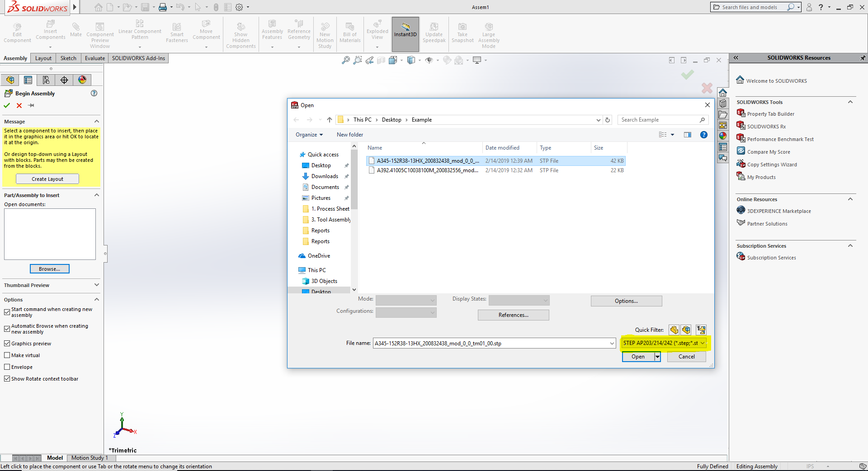This screenshot has height=471, width=868.
Task: Open Property Tab Builder tool
Action: [770, 114]
